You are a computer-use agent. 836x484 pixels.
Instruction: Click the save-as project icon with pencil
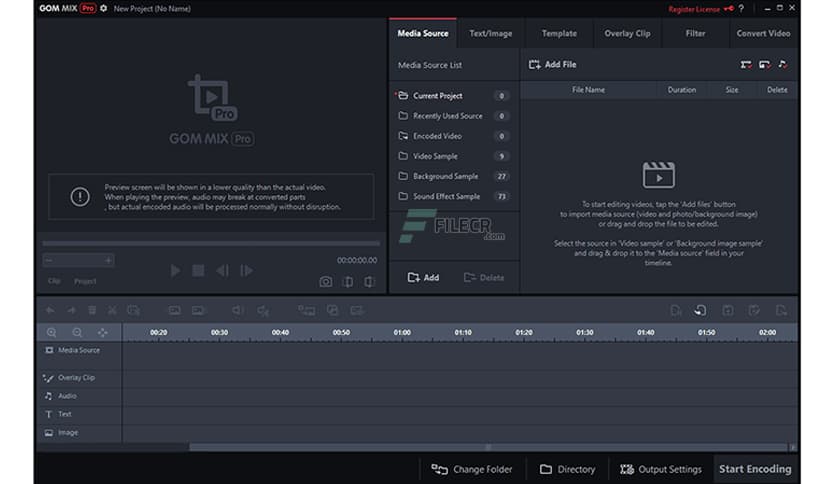point(754,310)
